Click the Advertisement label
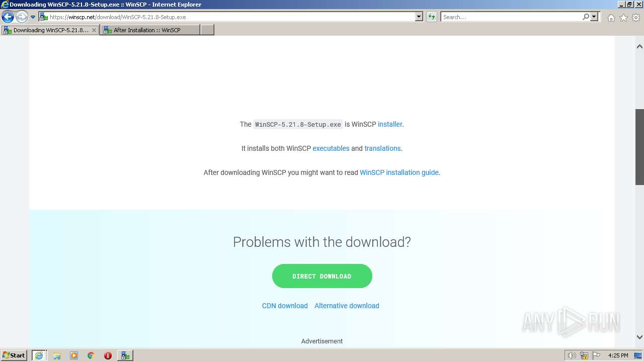Image resolution: width=644 pixels, height=362 pixels. click(322, 341)
